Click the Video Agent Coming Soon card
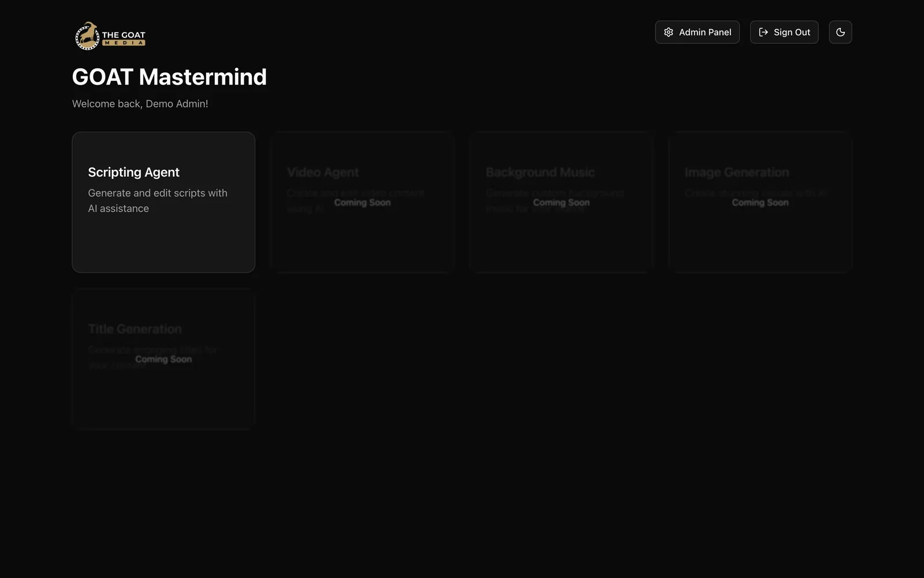 click(x=362, y=202)
